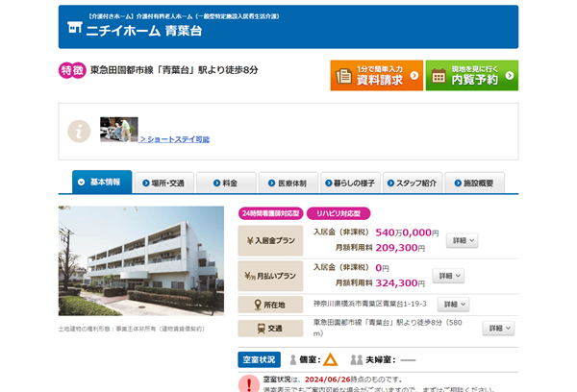Screen dimensions: 577x392
Task: Click the address 神奈川県横浜市青葉区青葉台1-19-3
Action: point(370,304)
